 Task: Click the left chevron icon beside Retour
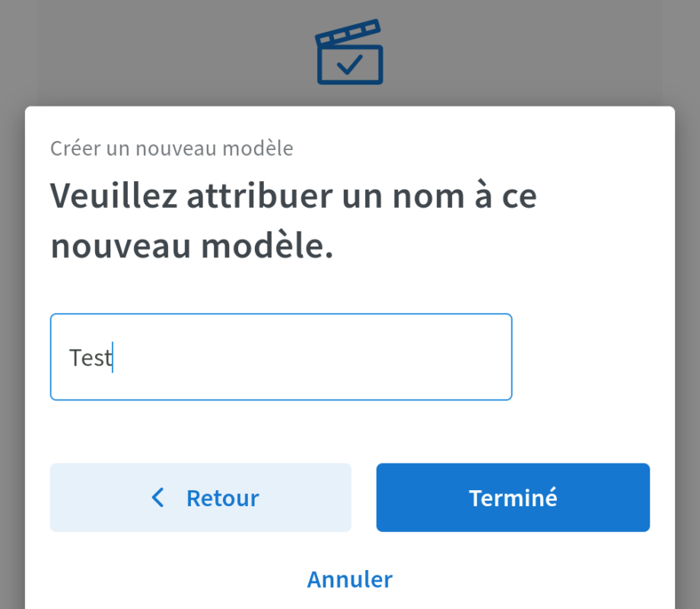point(158,498)
